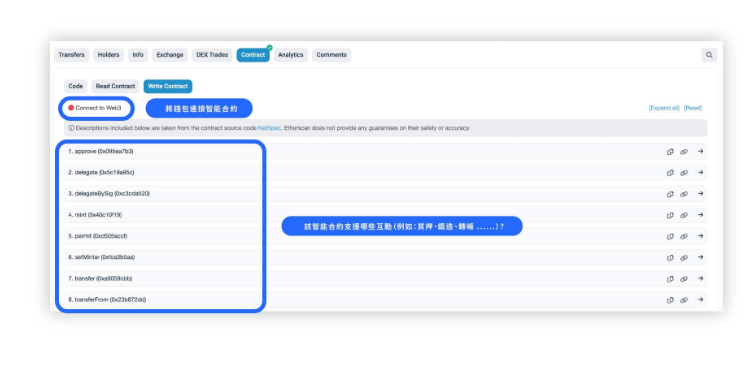The height and width of the screenshot is (368, 753).
Task: Click the Reset link
Action: coord(693,108)
